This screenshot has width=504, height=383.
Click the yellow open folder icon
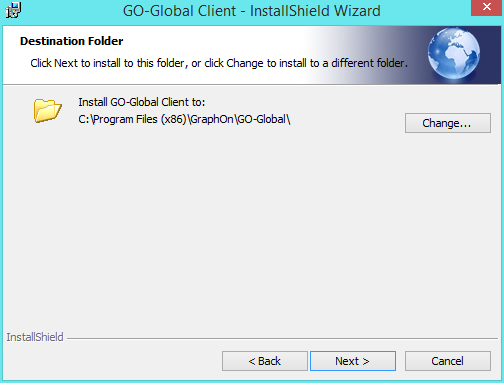click(47, 110)
